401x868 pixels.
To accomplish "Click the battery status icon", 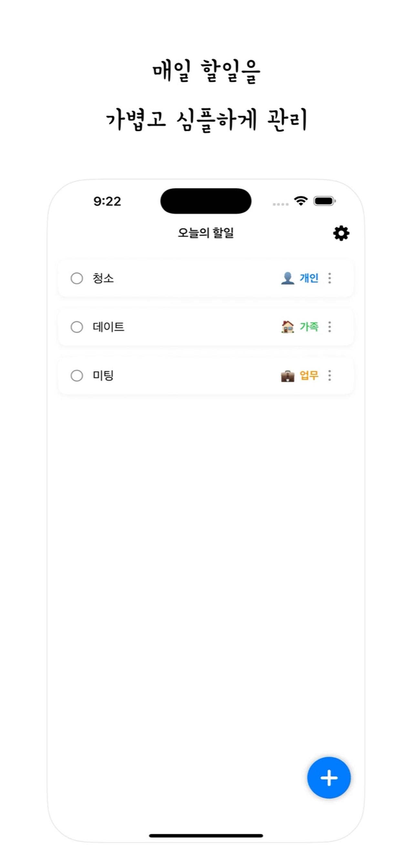I will pyautogui.click(x=324, y=201).
